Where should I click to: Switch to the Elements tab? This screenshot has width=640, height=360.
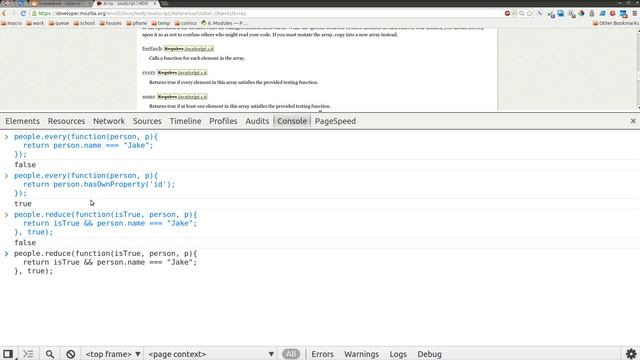pyautogui.click(x=22, y=121)
